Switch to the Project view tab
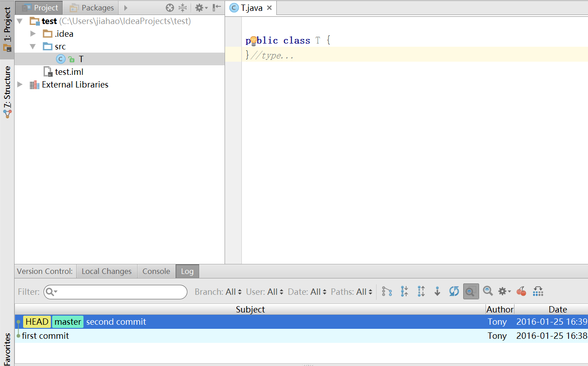The height and width of the screenshot is (366, 588). 40,8
